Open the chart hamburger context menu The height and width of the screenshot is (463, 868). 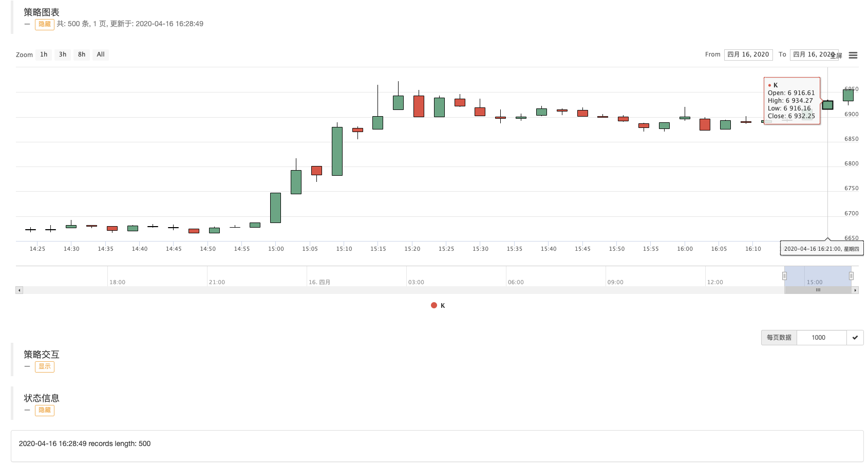click(x=853, y=55)
